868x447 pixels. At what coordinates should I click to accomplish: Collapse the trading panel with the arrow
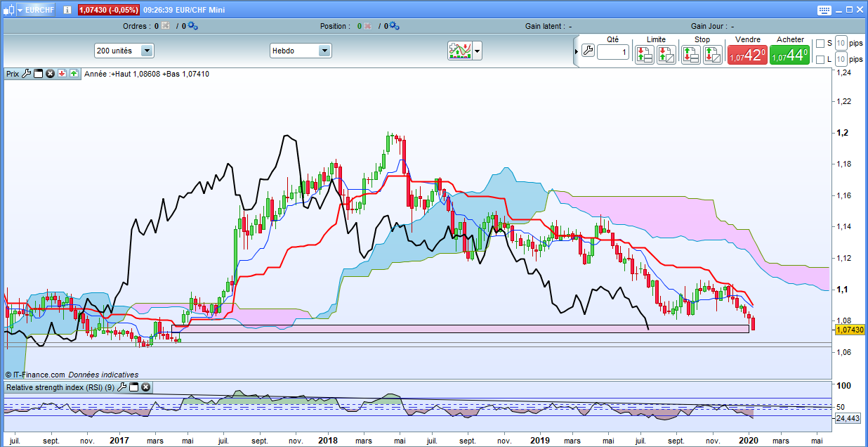point(576,51)
